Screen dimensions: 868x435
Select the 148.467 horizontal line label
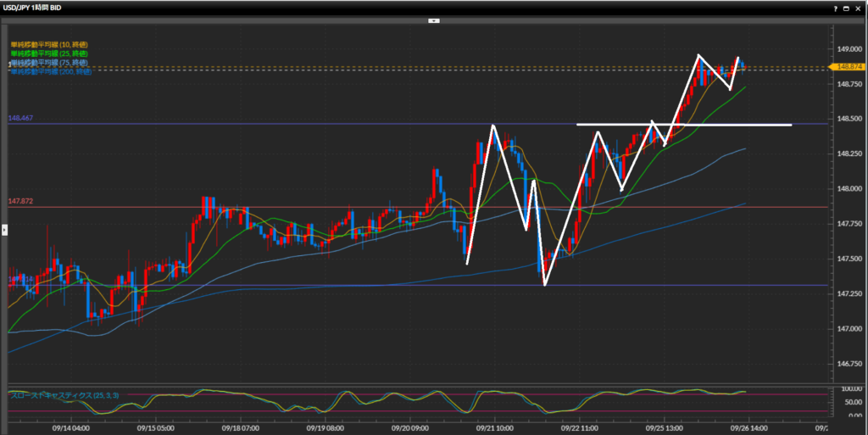pyautogui.click(x=19, y=120)
